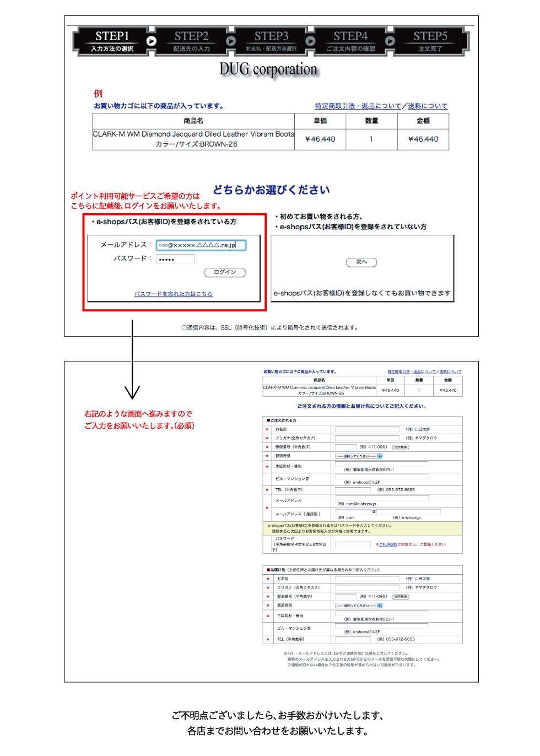The image size is (540, 756).
Task: Open the 特定商取引法・返品について link in the lower form
Action: [411, 372]
